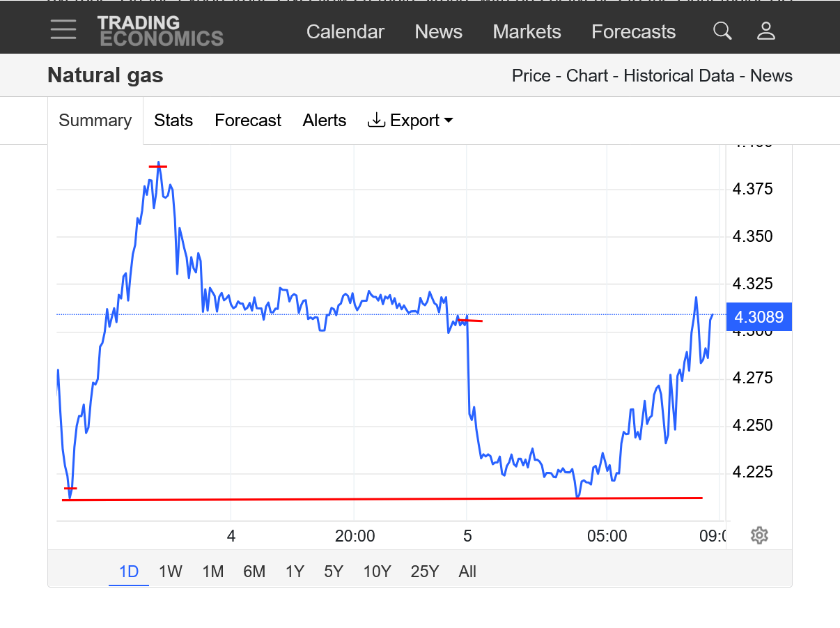Viewport: 840px width, 628px height.
Task: Open the hamburger navigation menu
Action: [x=63, y=30]
